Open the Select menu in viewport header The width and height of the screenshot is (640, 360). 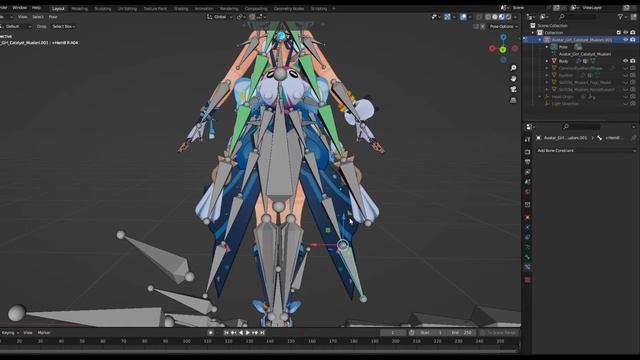pyautogui.click(x=38, y=17)
